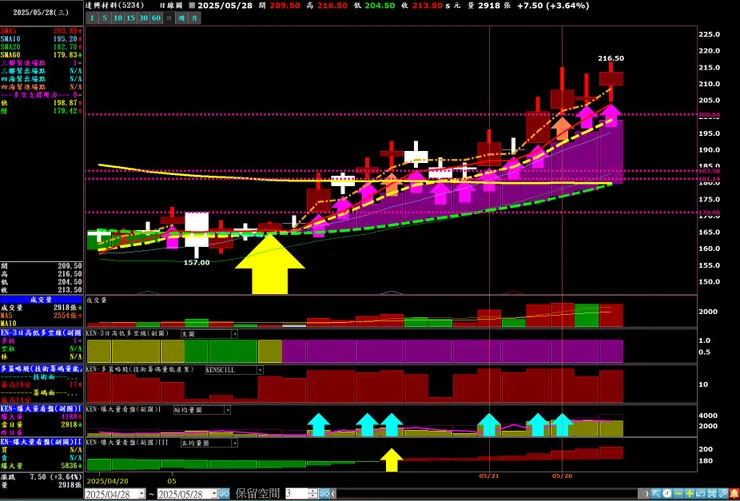The width and height of the screenshot is (740, 501).
Task: Click the clock icon in bottom toolbar
Action: [x=667, y=493]
